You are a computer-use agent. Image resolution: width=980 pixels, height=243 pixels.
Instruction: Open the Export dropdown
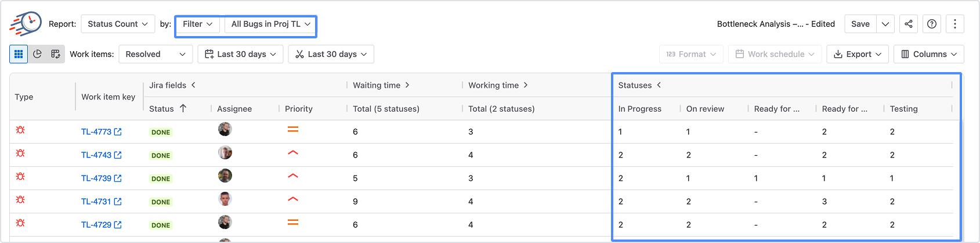click(858, 54)
